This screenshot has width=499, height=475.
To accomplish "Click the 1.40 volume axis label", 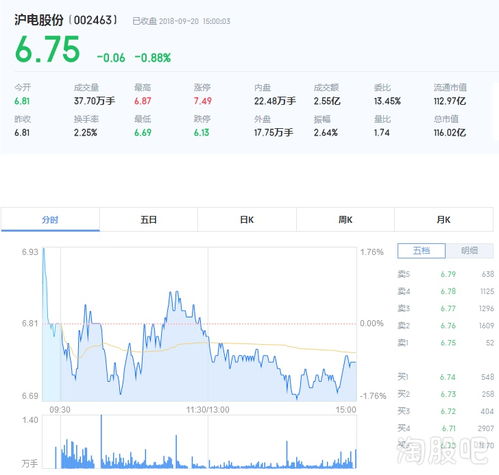I will pyautogui.click(x=30, y=420).
